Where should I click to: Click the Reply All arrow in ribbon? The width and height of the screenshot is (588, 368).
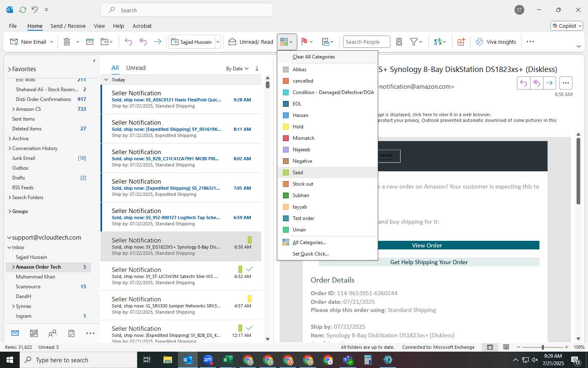143,42
